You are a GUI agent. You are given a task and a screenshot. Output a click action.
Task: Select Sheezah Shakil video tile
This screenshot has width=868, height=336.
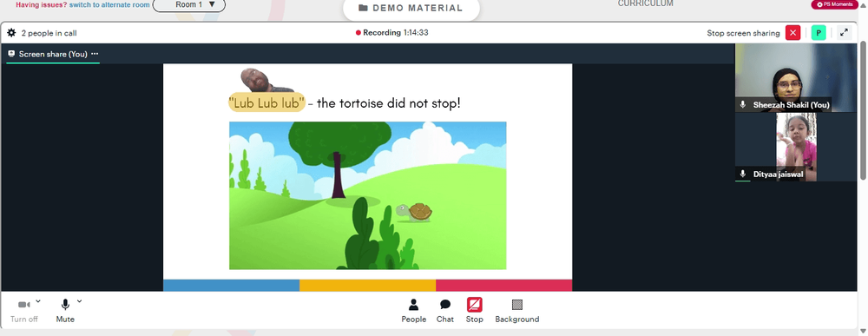pos(795,77)
